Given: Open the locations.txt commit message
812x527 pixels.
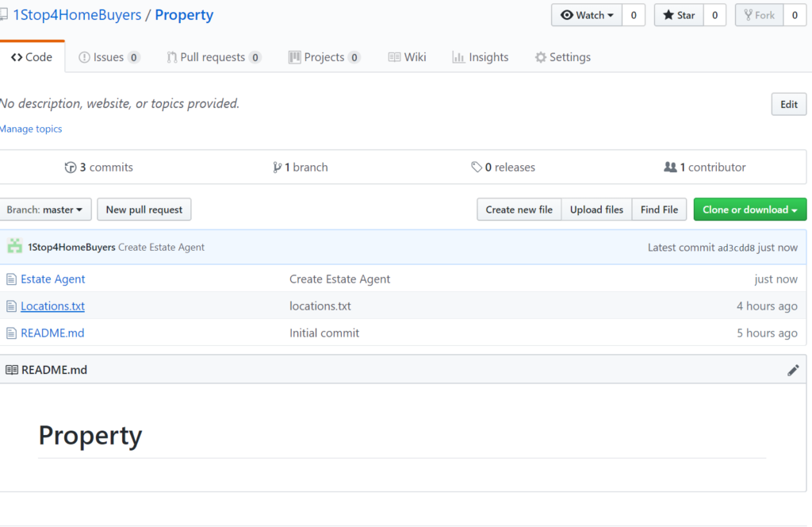Looking at the screenshot, I should click(x=320, y=306).
